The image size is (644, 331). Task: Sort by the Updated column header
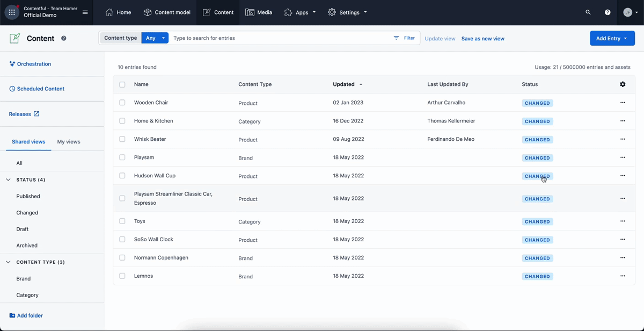(347, 84)
